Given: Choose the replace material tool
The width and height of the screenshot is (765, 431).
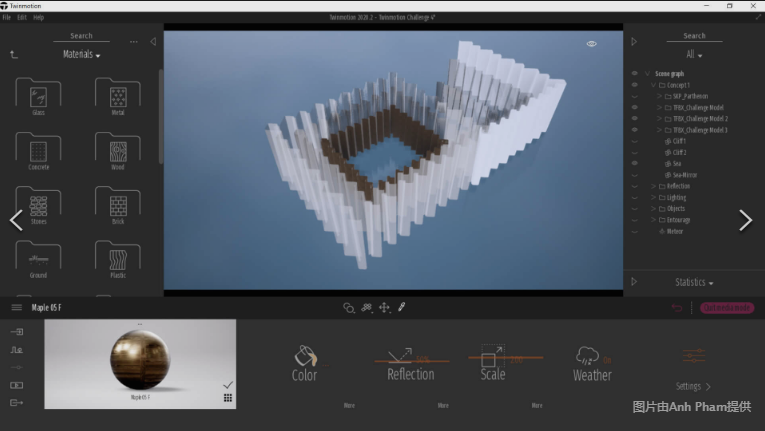Looking at the screenshot, I should 366,308.
